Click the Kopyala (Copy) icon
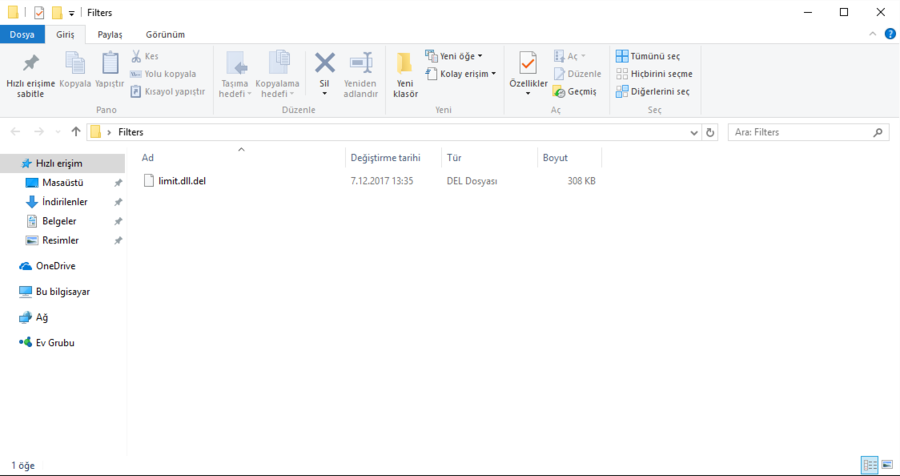Image resolution: width=900 pixels, height=476 pixels. coord(75,63)
